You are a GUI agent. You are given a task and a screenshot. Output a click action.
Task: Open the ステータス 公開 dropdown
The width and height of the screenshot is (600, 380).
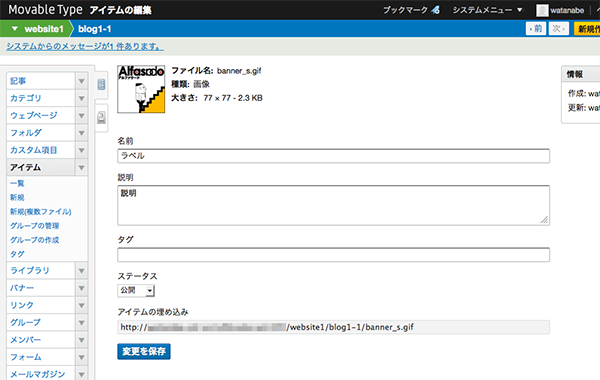(136, 290)
